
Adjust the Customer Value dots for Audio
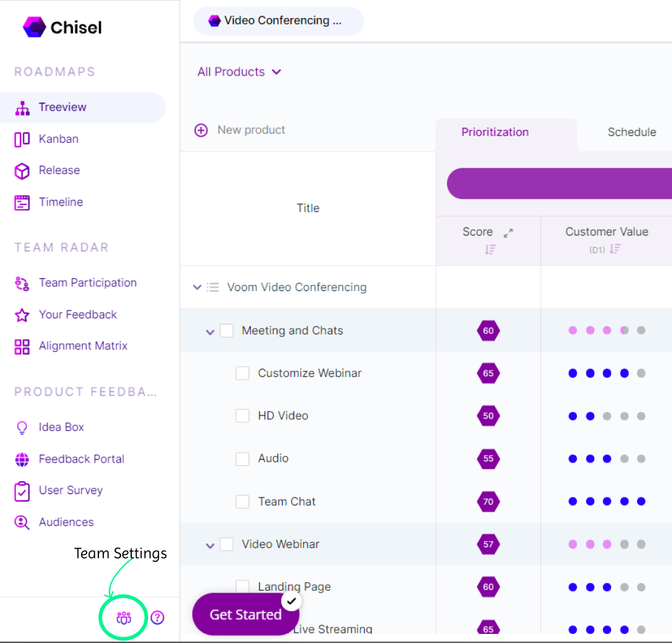[606, 459]
